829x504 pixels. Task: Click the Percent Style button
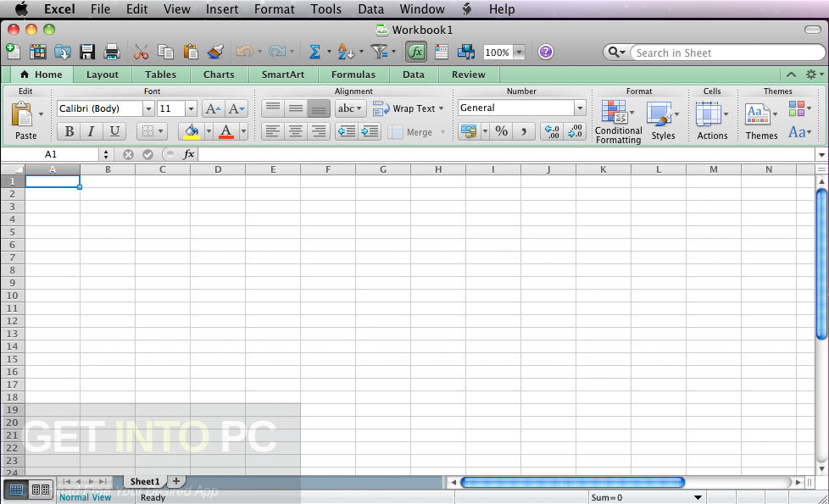(x=502, y=131)
